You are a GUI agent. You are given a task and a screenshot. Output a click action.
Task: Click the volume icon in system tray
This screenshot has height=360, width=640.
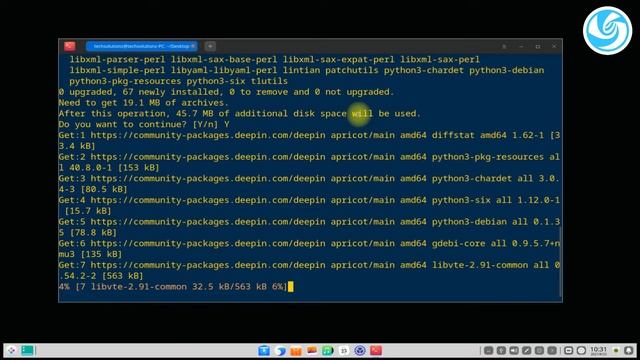[514, 350]
